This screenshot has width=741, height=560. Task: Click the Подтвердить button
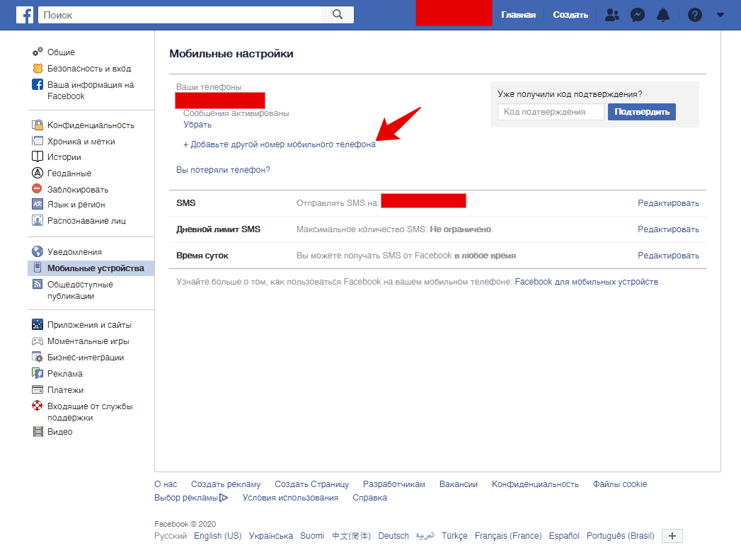tap(642, 112)
